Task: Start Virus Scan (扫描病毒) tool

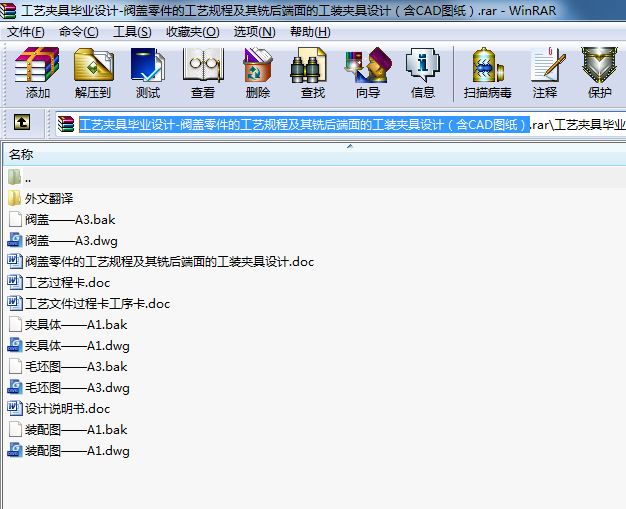Action: (x=487, y=73)
